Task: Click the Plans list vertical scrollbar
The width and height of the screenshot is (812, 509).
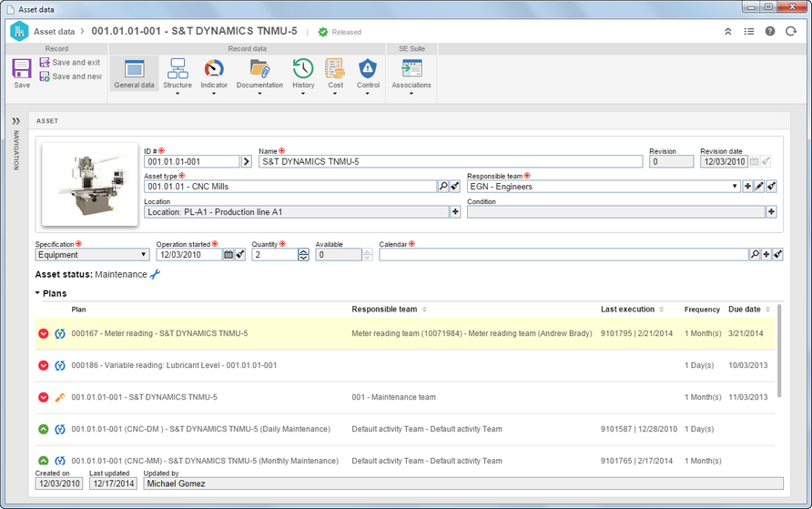Action: (779, 351)
